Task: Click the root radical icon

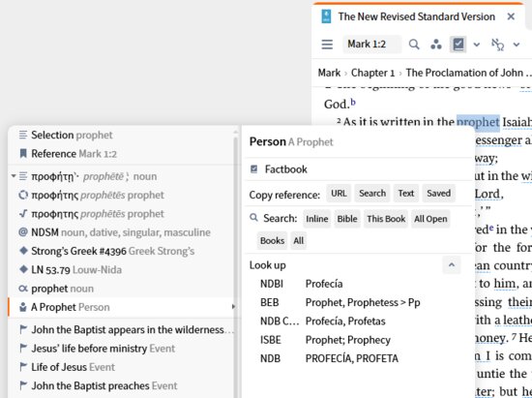Action: (23, 214)
